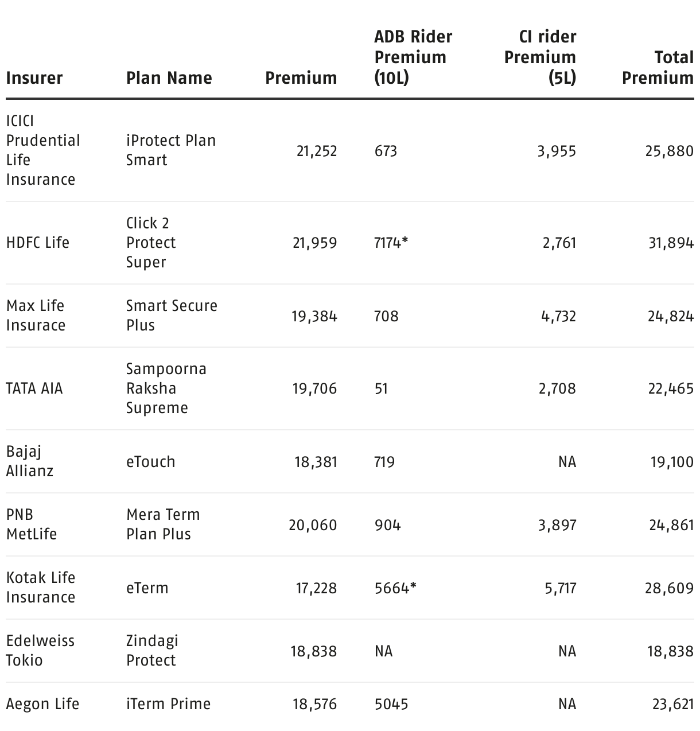The width and height of the screenshot is (700, 731).
Task: Select Kotak Life's 28,609 total premium
Action: coord(669,588)
